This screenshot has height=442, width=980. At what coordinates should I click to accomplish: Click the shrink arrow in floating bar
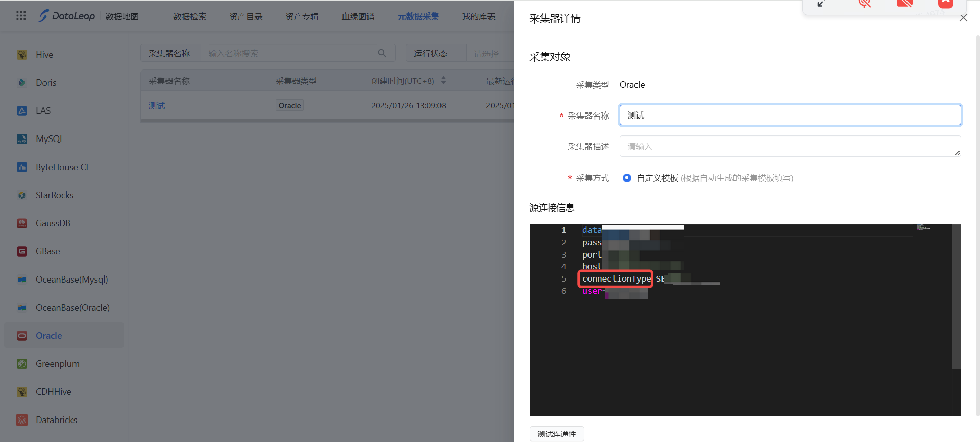821,4
